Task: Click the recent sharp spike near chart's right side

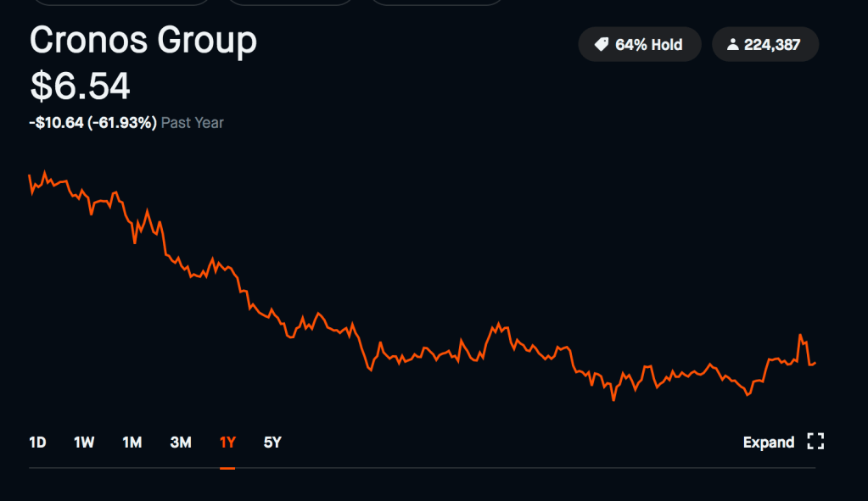Action: [800, 336]
